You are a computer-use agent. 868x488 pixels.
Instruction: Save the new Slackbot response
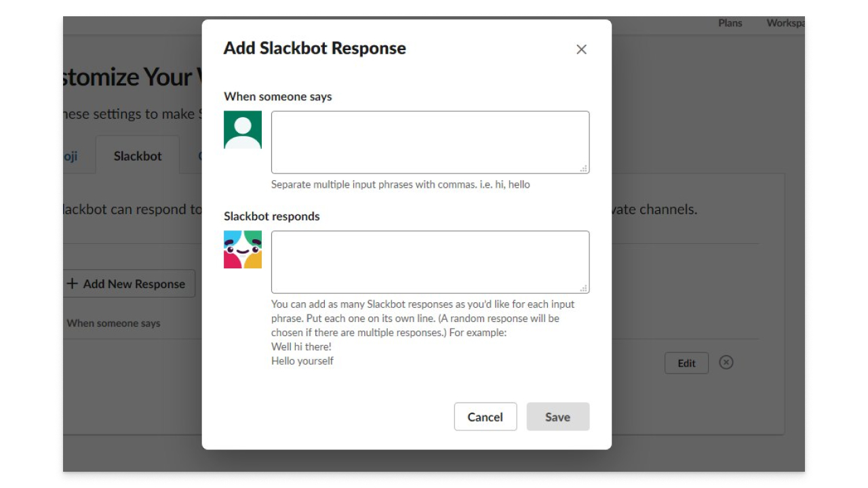click(x=557, y=417)
